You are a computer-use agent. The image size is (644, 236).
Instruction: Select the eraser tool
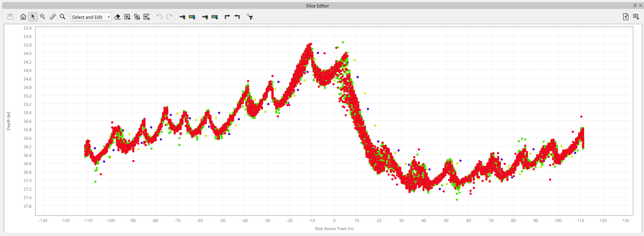coord(117,17)
